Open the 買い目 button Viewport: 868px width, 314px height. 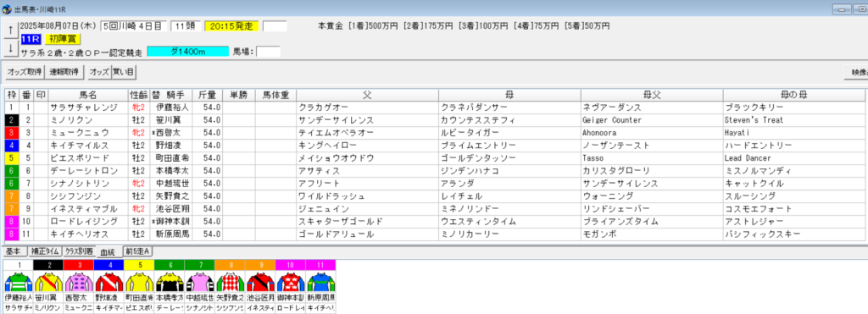click(125, 72)
